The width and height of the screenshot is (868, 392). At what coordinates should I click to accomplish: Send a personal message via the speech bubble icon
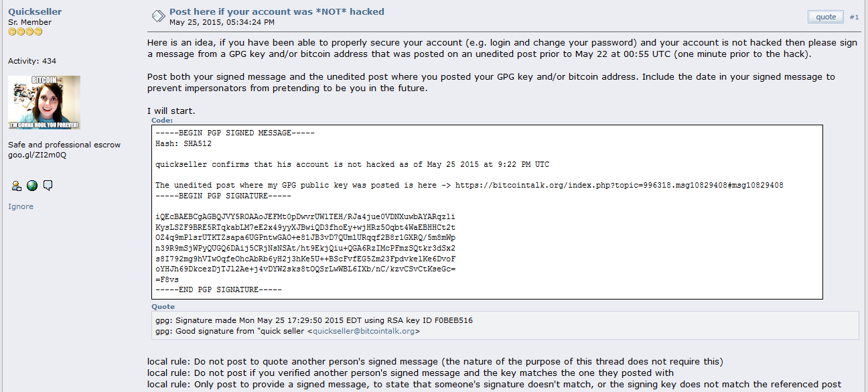pyautogui.click(x=48, y=186)
